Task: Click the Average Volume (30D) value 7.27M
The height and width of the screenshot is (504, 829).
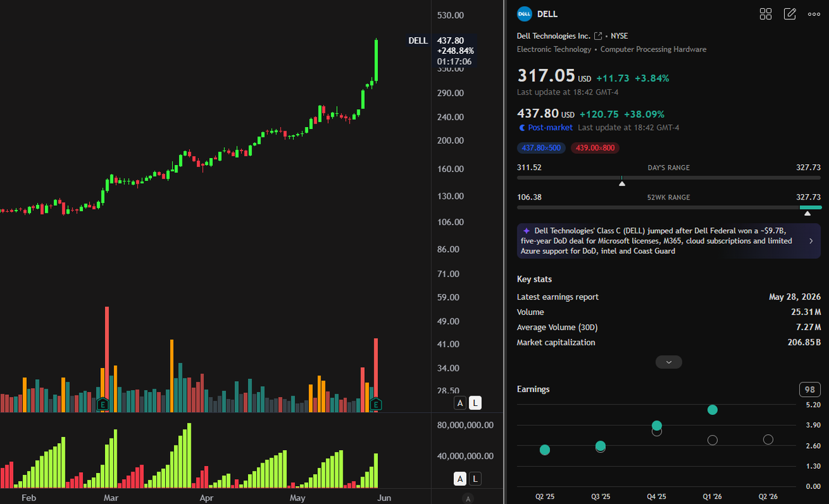Action: pos(808,327)
